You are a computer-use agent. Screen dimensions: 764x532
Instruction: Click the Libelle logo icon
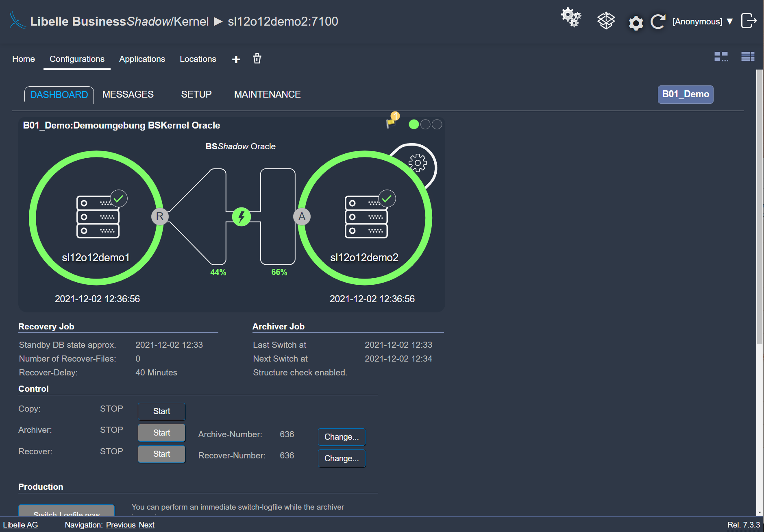click(x=17, y=20)
